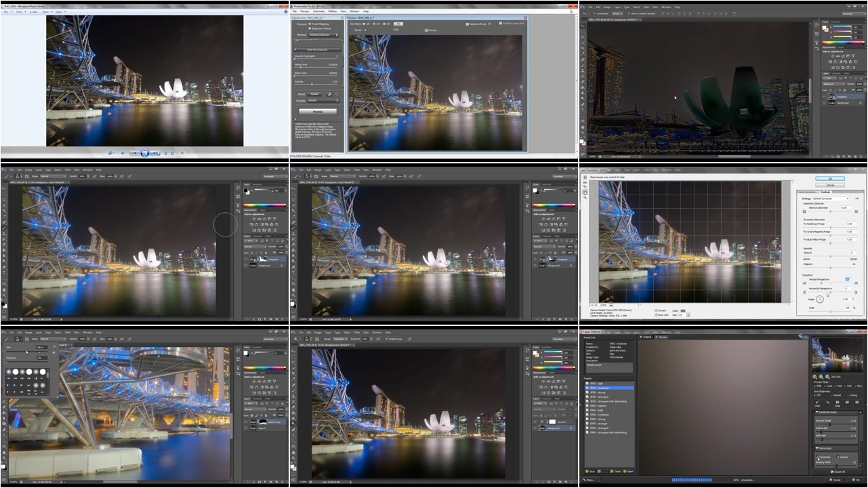Click Snap icon in Topaz DeNoise
The width and height of the screenshot is (868, 488).
click(x=838, y=403)
